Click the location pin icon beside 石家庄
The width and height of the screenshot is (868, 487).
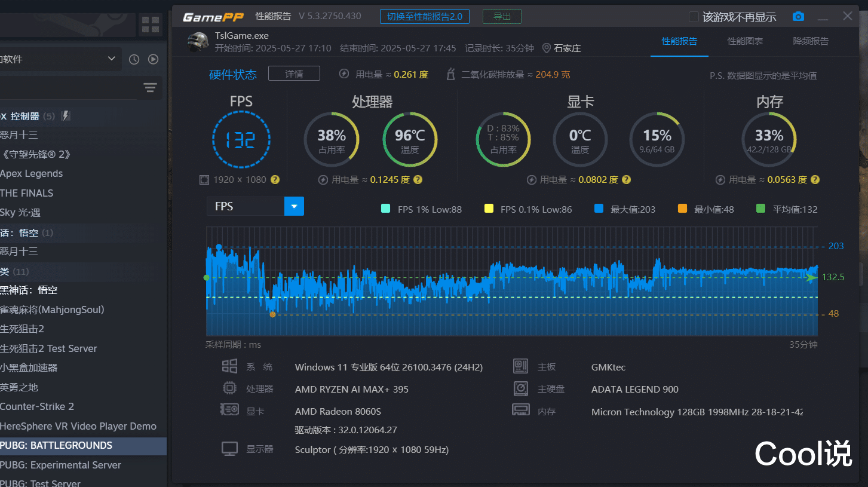point(547,48)
